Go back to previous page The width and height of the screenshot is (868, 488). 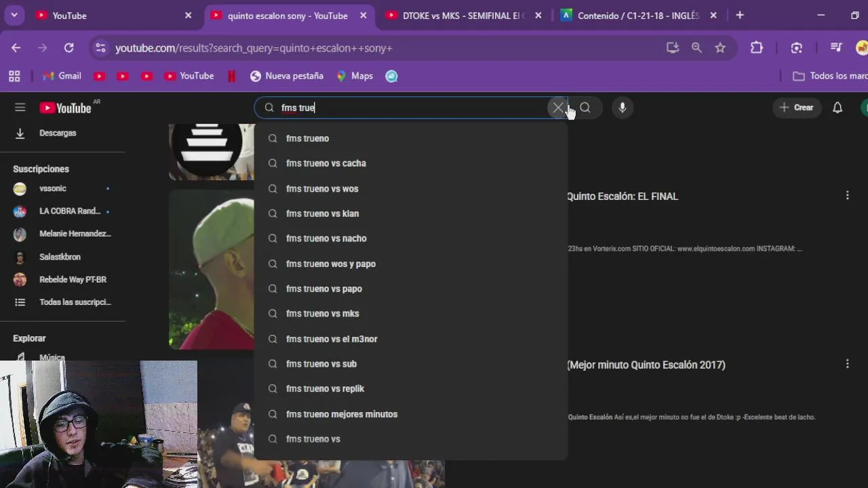pos(16,47)
